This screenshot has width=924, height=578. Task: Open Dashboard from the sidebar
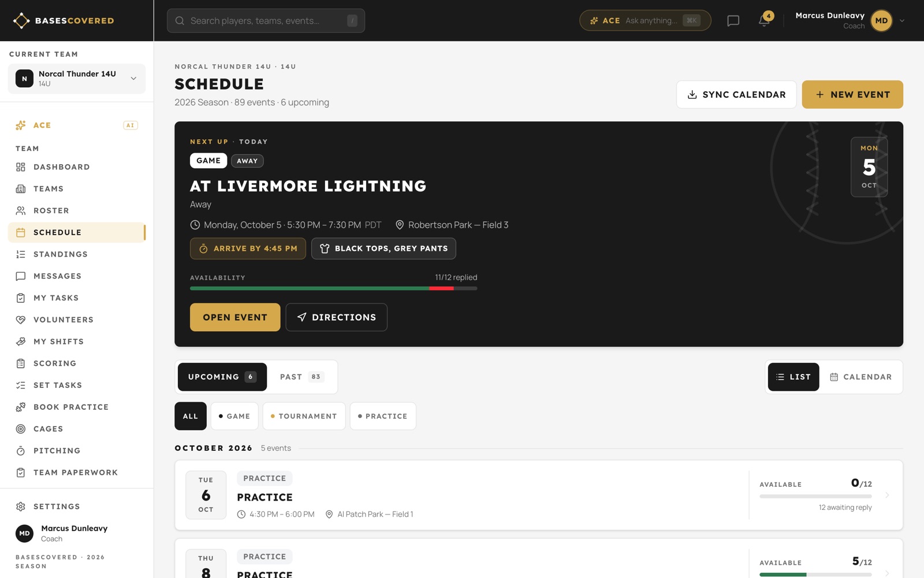click(77, 167)
